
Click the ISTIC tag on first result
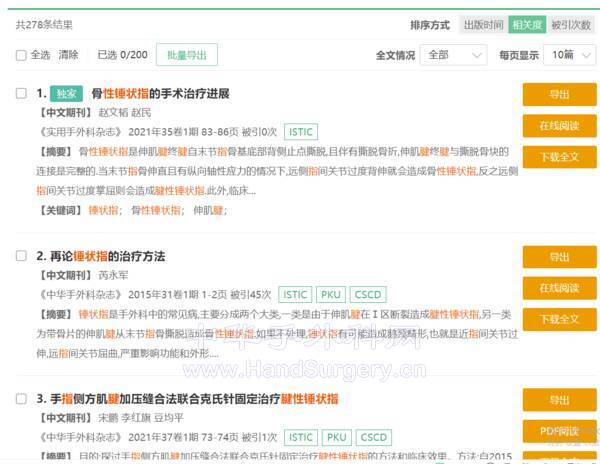300,131
